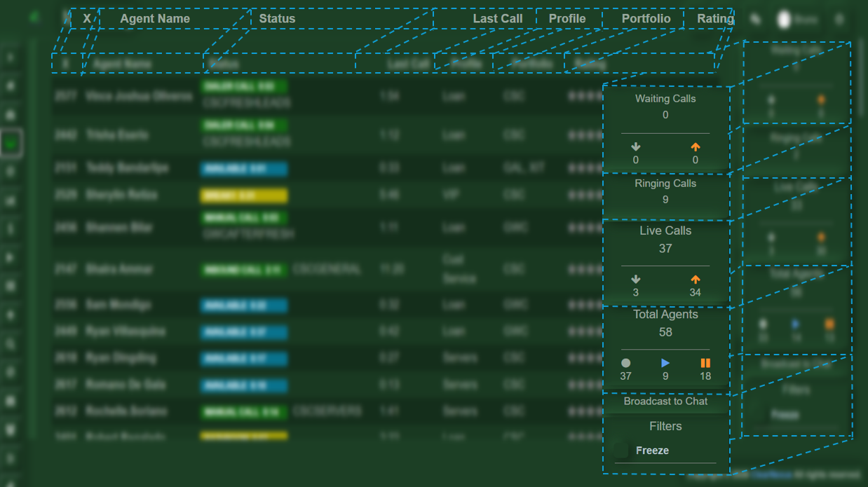
Task: Click the Live Calls label
Action: 665,231
